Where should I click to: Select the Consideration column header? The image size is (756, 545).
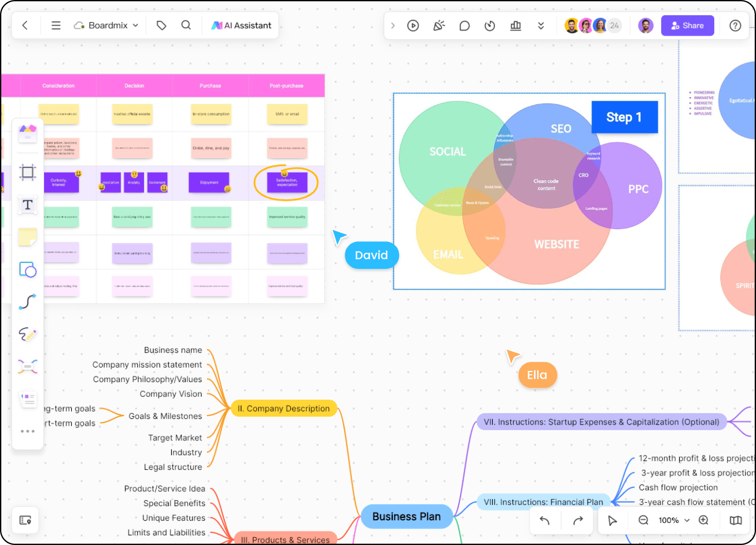[58, 86]
